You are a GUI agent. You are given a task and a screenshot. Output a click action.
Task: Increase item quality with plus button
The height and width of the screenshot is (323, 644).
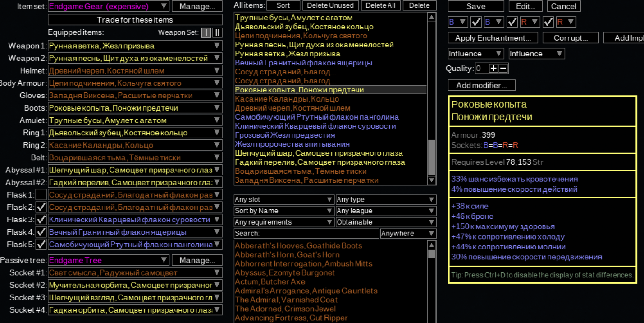tap(494, 69)
